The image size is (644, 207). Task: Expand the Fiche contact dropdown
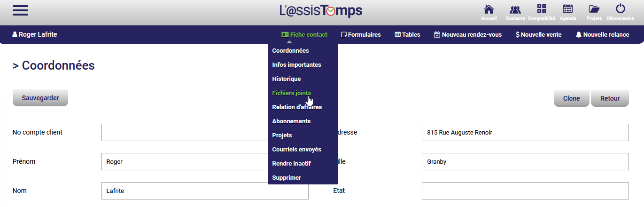(x=304, y=34)
